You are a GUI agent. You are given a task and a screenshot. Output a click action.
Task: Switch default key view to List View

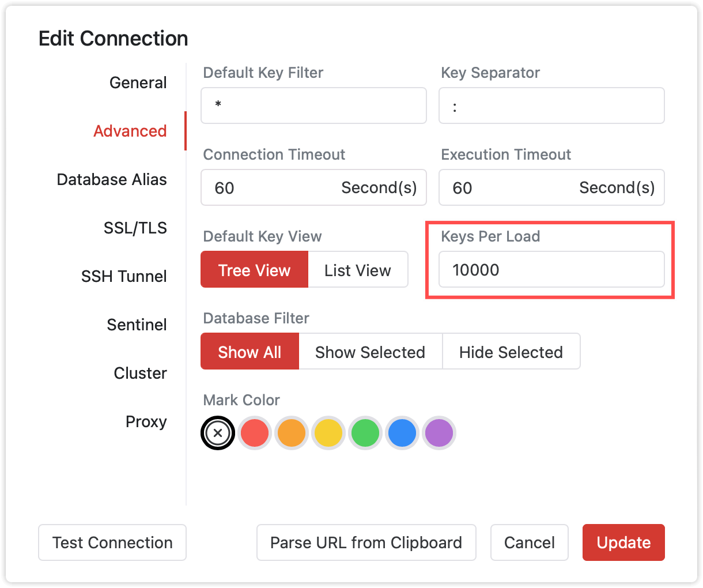point(358,270)
